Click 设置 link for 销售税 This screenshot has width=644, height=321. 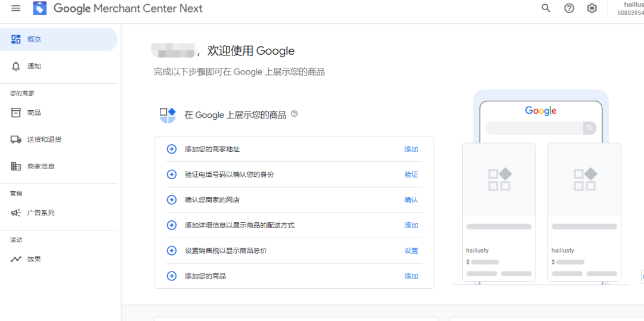coord(411,251)
